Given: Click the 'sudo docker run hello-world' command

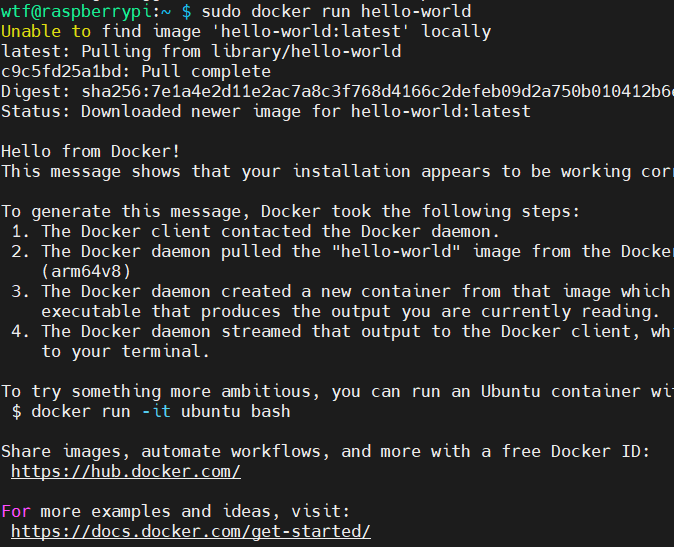Looking at the screenshot, I should pyautogui.click(x=336, y=11).
